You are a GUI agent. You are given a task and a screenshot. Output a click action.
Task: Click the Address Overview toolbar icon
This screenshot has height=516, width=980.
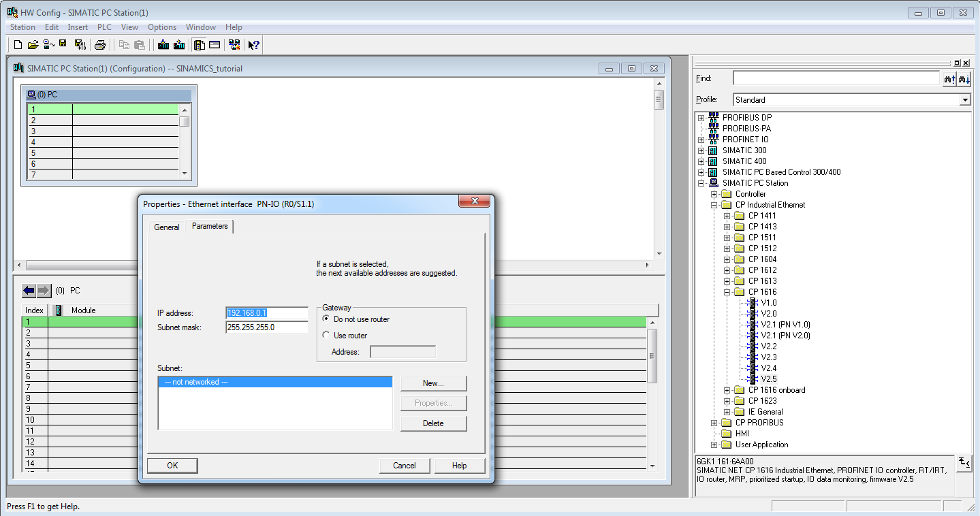coord(215,45)
